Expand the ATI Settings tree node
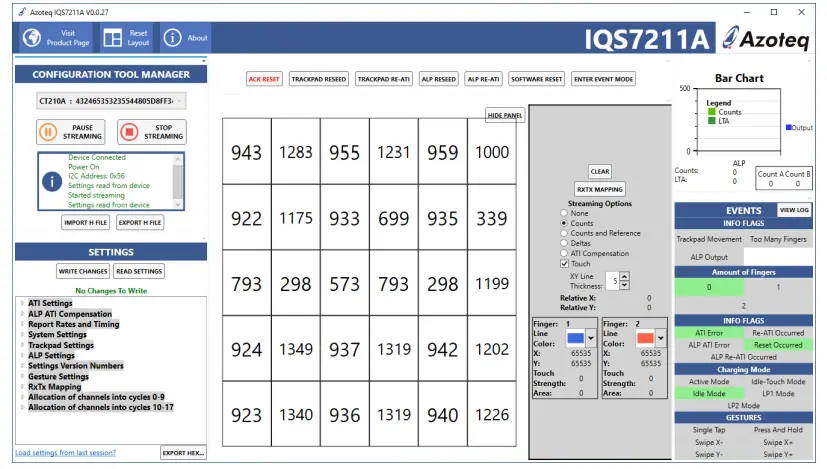The image size is (827, 469). [22, 303]
